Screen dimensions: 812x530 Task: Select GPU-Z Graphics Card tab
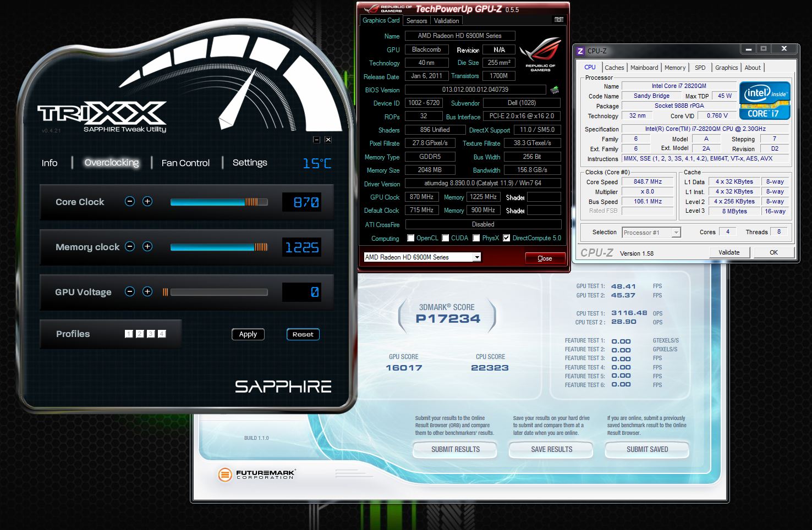point(381,20)
